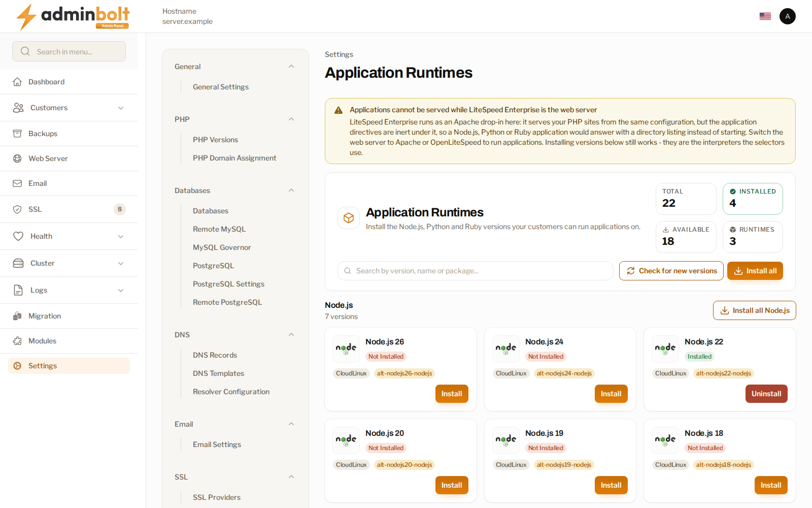812x508 pixels.
Task: Click the warning triangle icon in alert
Action: (x=339, y=110)
